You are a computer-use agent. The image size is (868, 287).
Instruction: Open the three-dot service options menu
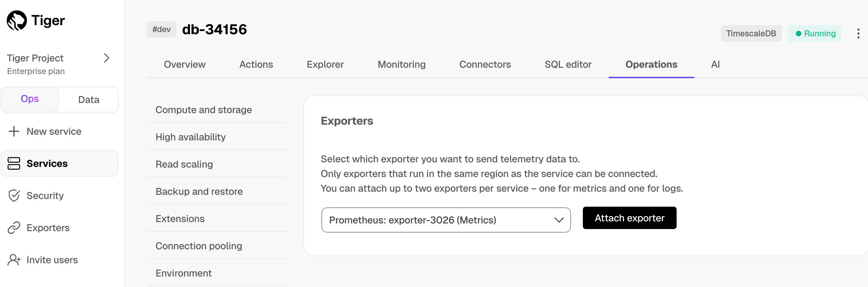click(x=858, y=34)
